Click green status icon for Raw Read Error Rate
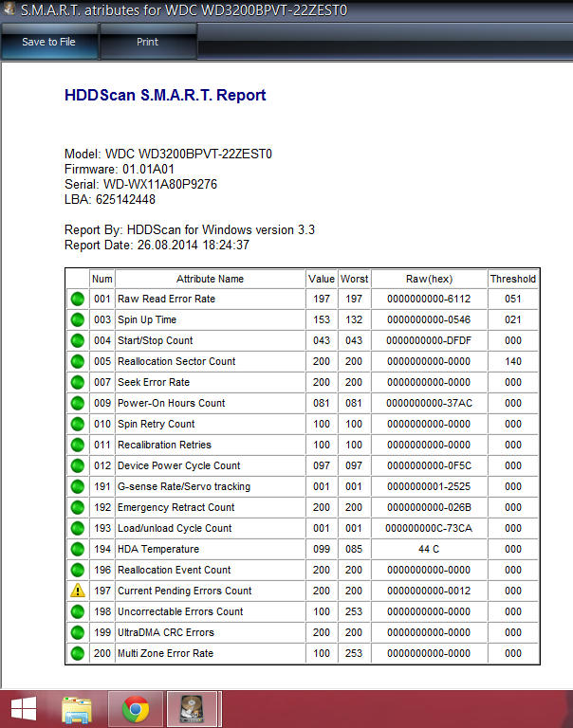The height and width of the screenshot is (728, 573). click(77, 299)
